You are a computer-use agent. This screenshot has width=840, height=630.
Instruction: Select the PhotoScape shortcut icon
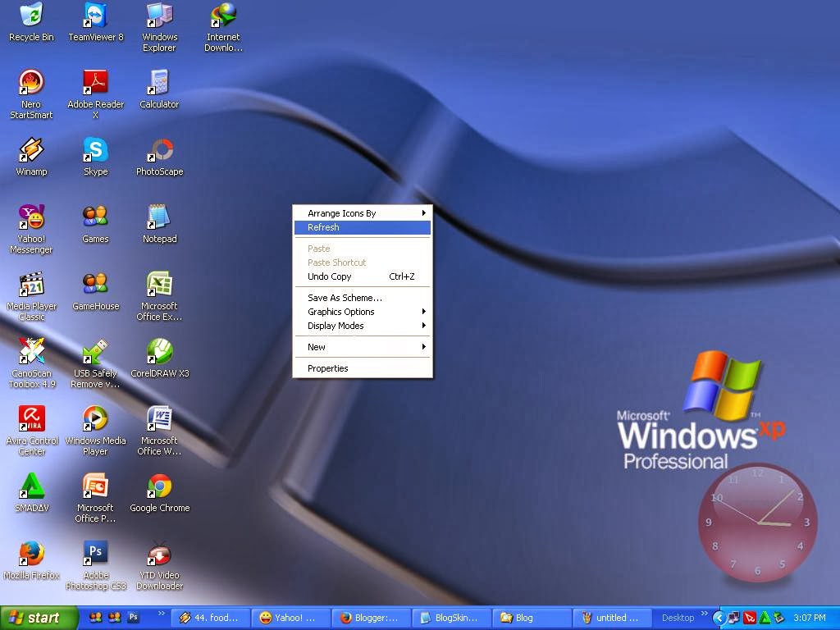click(x=159, y=157)
